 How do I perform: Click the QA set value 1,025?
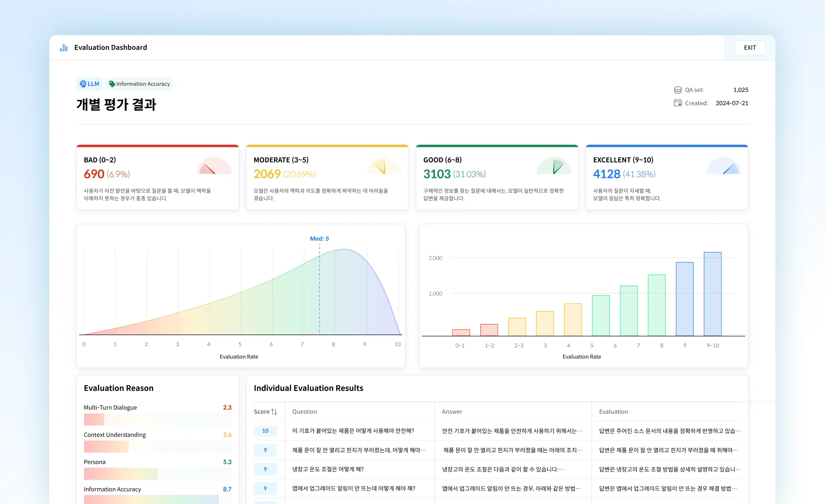[741, 90]
